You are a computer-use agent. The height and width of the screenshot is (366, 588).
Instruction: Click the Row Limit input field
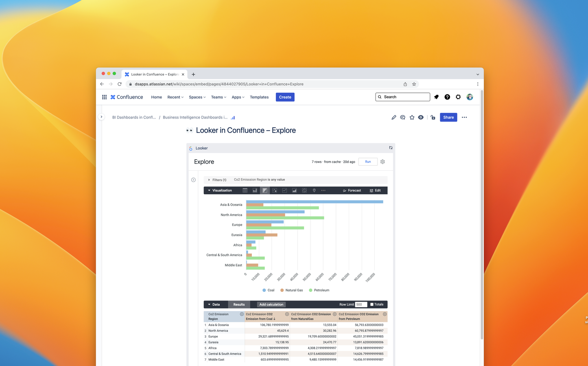point(361,305)
